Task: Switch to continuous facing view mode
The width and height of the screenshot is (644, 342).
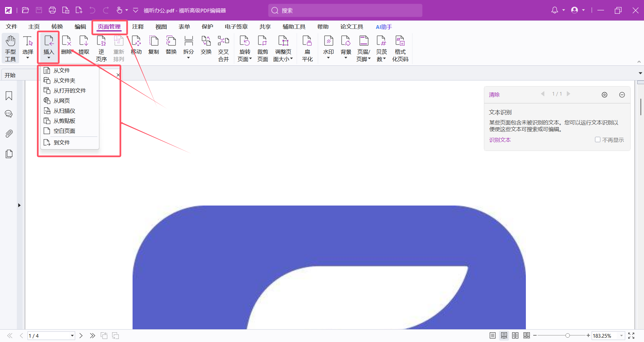Action: coord(527,336)
